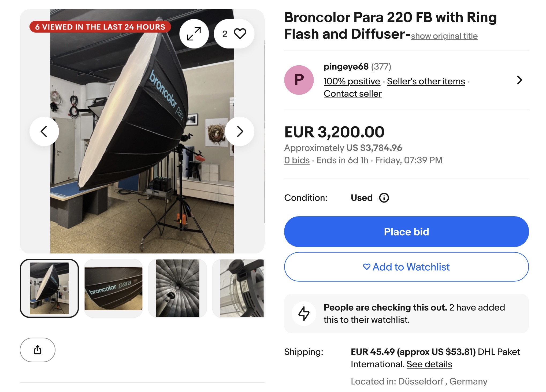This screenshot has height=392, width=546.
Task: Click the show original title link
Action: coord(444,36)
